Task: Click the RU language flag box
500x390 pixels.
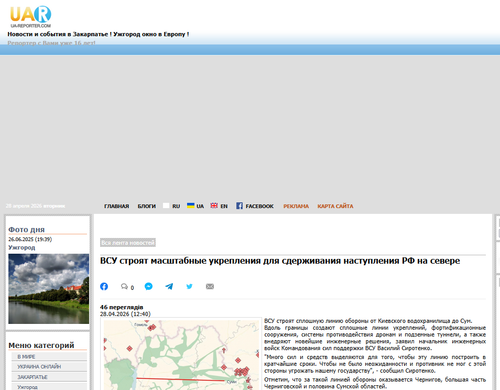Action: coord(166,205)
